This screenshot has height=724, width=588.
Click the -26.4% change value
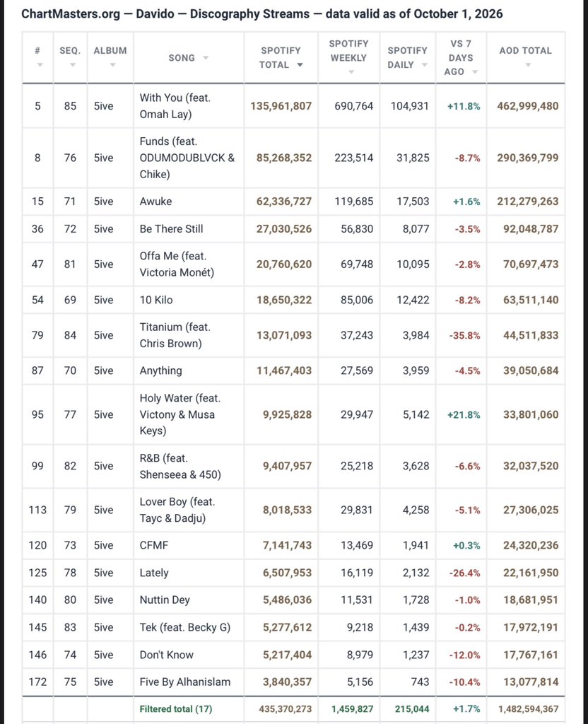pyautogui.click(x=464, y=573)
